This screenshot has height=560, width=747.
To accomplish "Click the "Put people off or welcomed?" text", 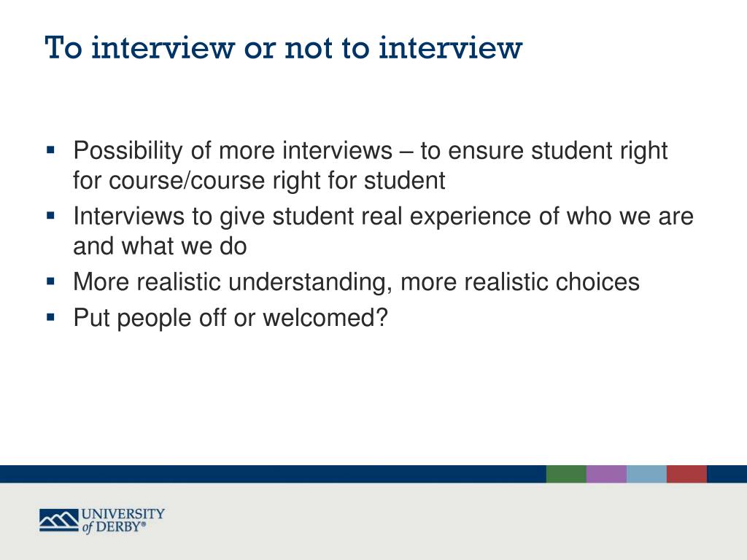I will coord(230,317).
